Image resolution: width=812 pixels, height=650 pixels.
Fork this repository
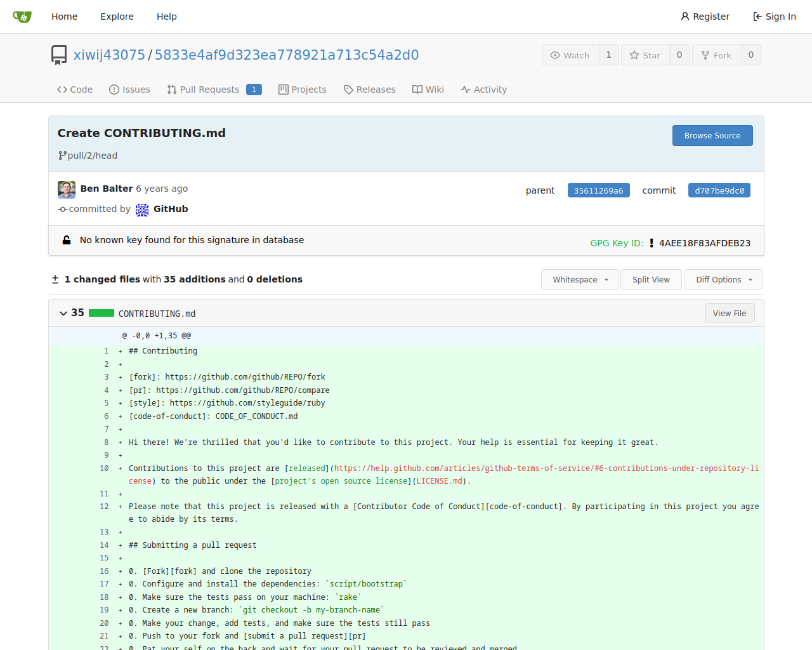(x=717, y=55)
